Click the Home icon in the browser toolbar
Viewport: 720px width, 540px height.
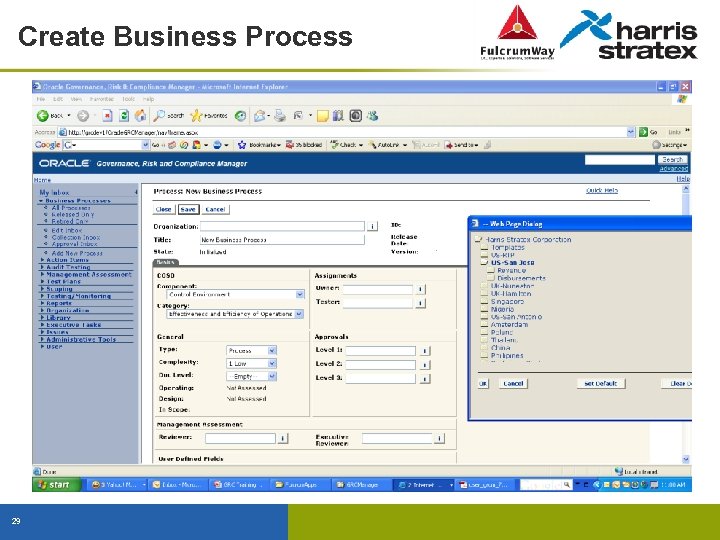tap(141, 116)
